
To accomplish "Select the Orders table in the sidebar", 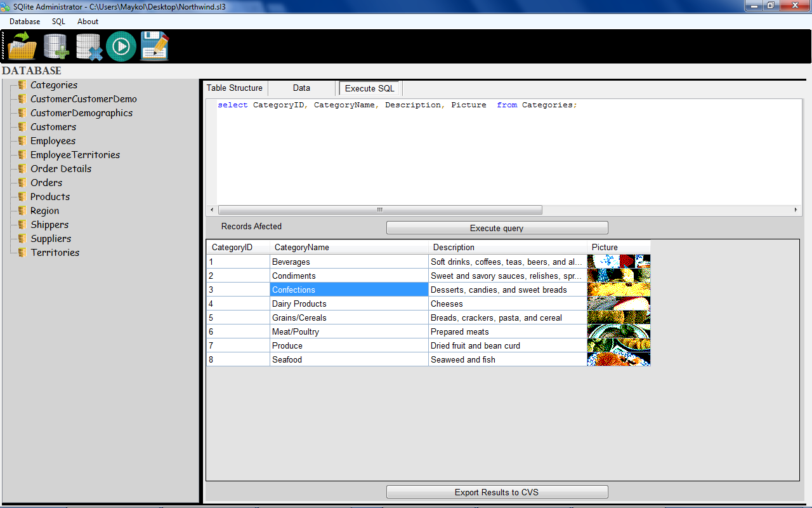I will 45,182.
